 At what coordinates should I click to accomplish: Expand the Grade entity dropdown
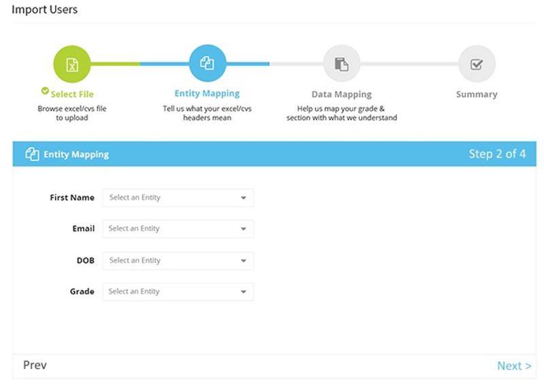pyautogui.click(x=177, y=291)
